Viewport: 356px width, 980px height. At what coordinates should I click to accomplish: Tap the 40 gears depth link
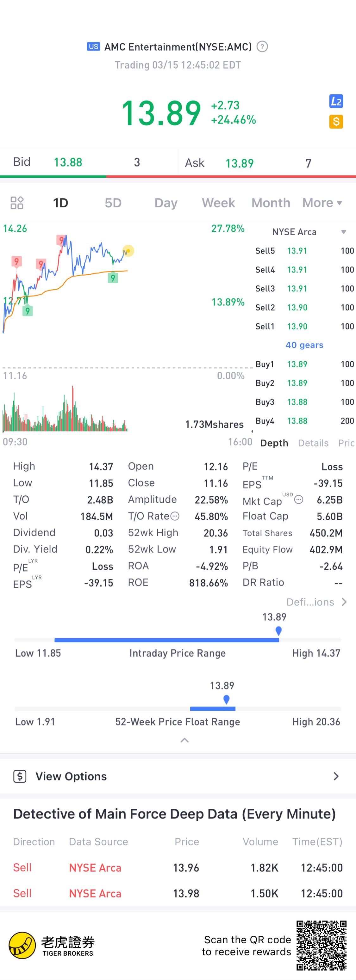[304, 345]
